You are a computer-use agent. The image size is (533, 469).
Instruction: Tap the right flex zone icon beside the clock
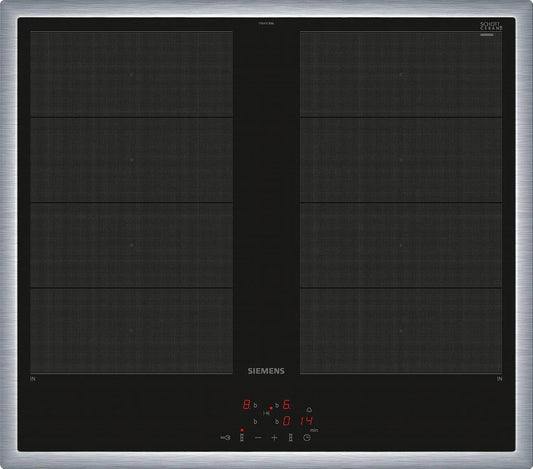click(x=291, y=437)
